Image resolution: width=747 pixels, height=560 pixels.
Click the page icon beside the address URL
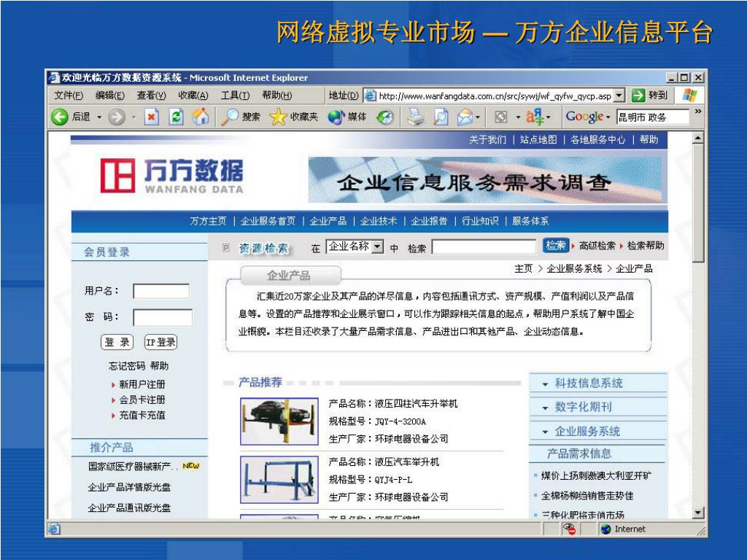pyautogui.click(x=370, y=96)
